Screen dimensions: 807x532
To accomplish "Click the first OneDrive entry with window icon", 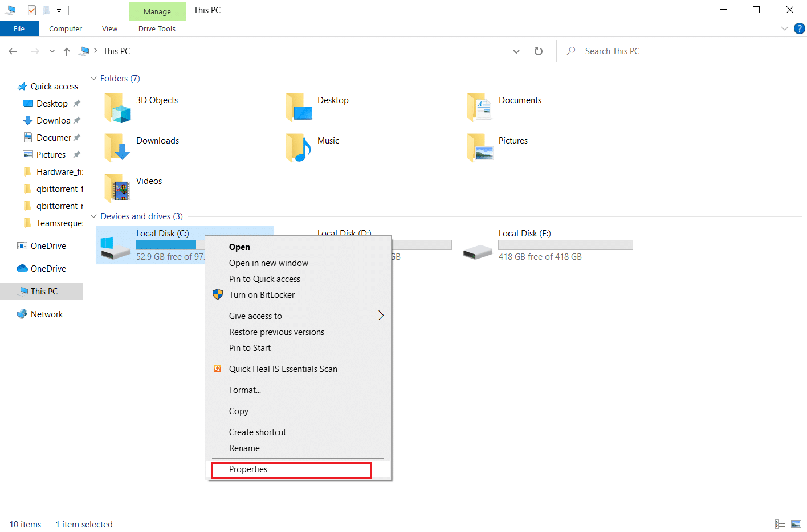I will pos(42,246).
